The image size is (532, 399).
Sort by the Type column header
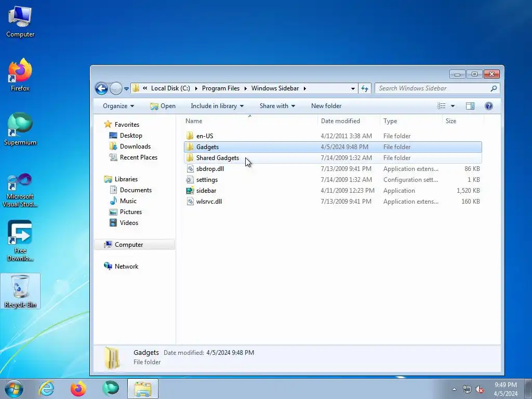tap(390, 121)
